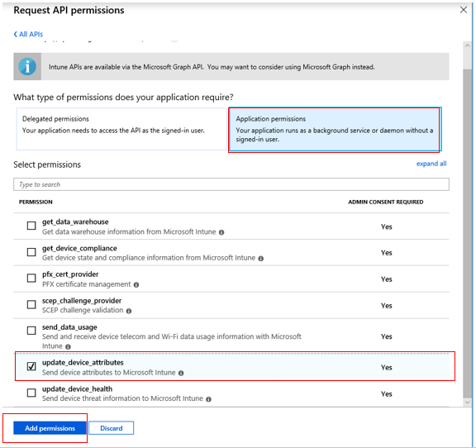476x448 pixels.
Task: Click expand all permissions link
Action: click(431, 164)
